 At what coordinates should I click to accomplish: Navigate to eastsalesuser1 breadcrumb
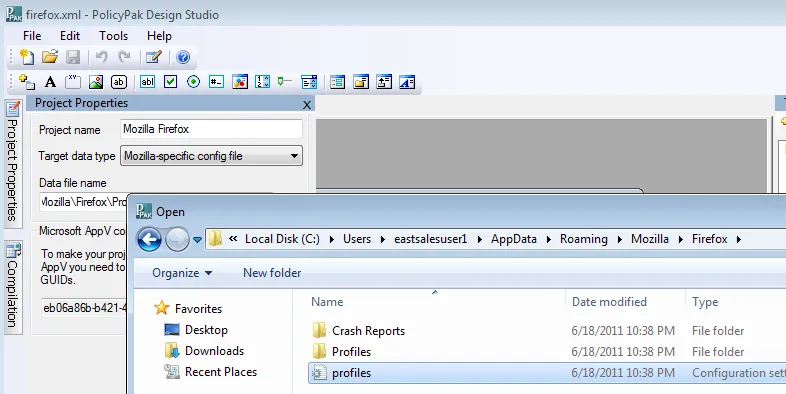(431, 239)
